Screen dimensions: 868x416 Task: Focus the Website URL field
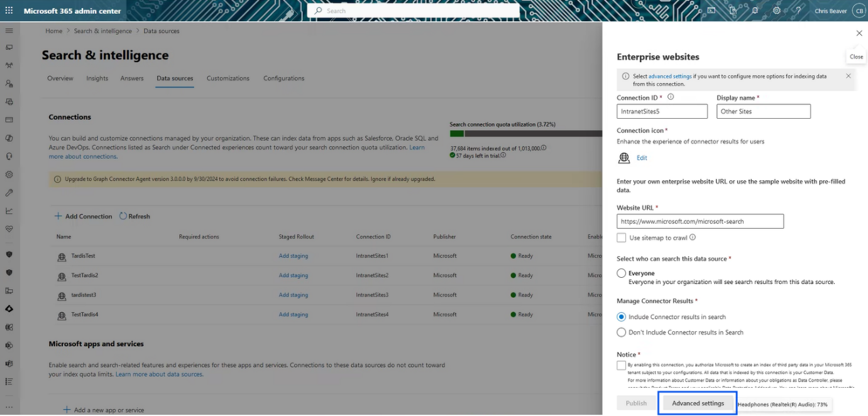point(700,221)
